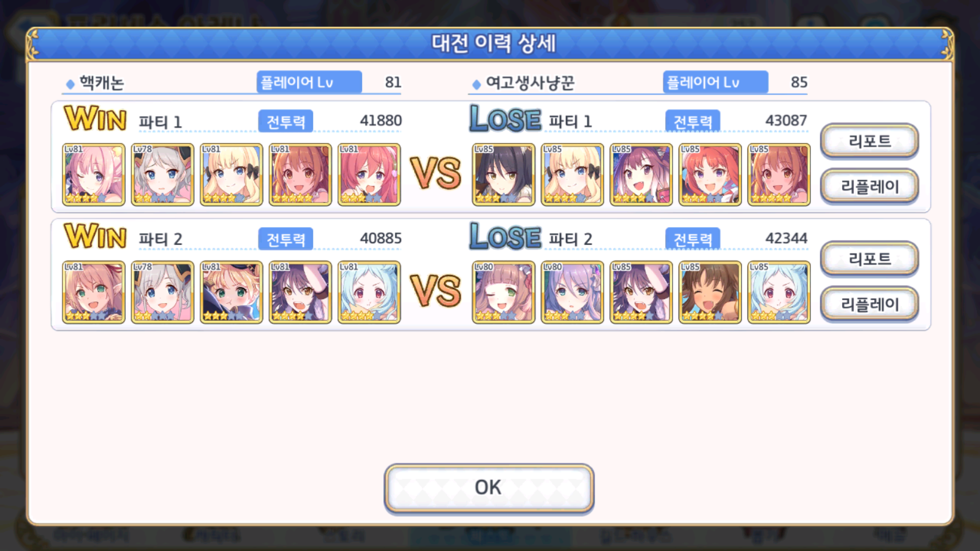Select the blonde witch-hat character in winning party 2

click(232, 292)
